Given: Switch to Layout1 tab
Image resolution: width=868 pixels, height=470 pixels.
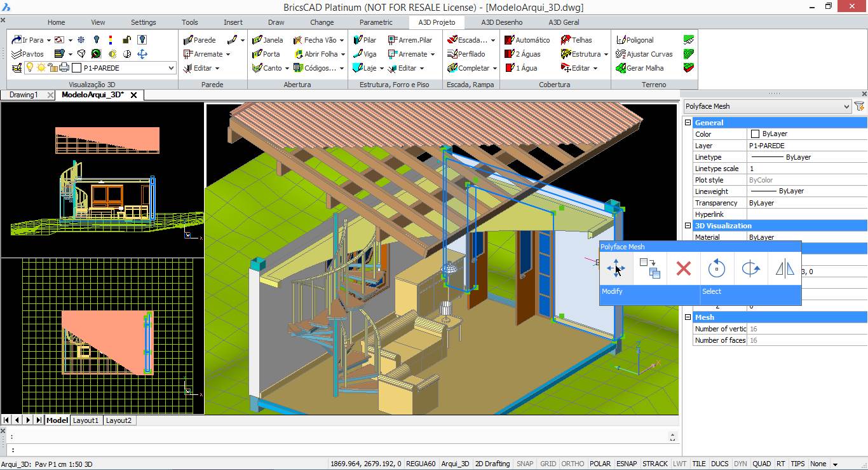Looking at the screenshot, I should click(86, 420).
